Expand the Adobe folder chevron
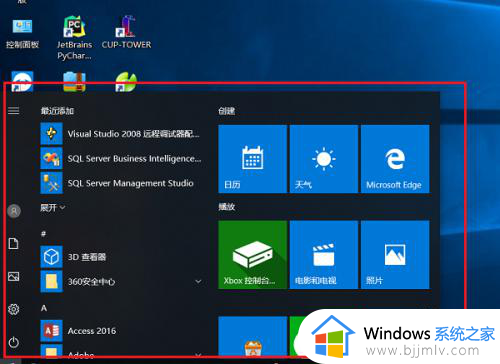The image size is (500, 364). [198, 354]
